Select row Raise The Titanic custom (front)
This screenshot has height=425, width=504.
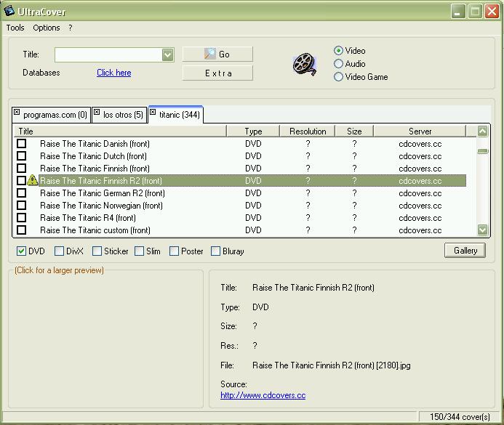240,230
